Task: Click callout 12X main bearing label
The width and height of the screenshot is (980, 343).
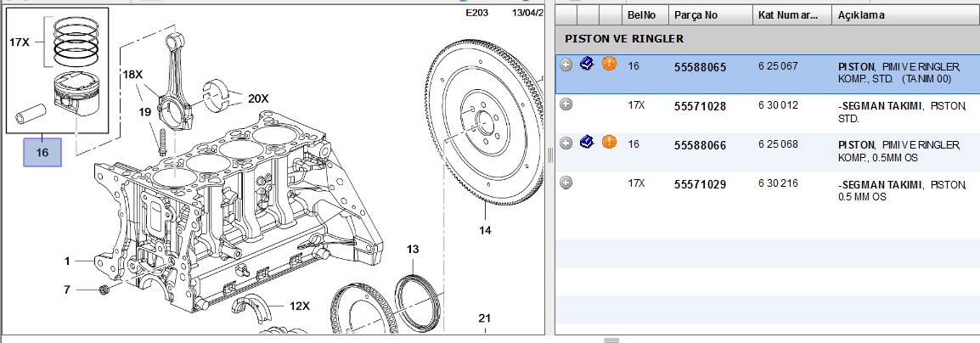Action: (x=300, y=306)
